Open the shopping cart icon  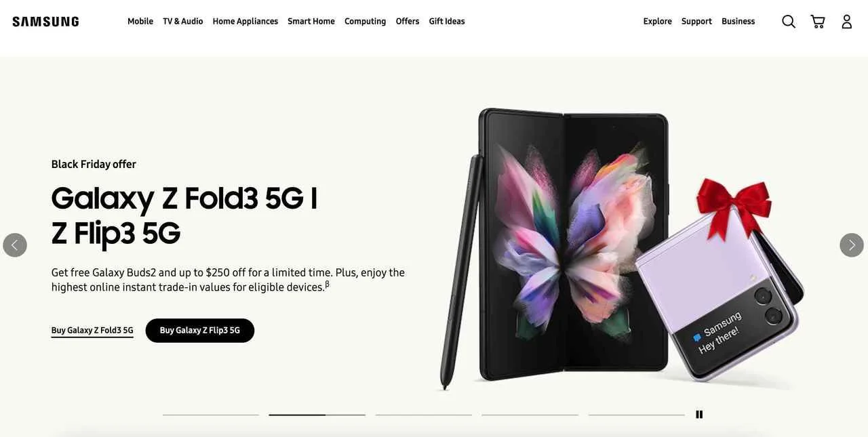click(x=818, y=22)
